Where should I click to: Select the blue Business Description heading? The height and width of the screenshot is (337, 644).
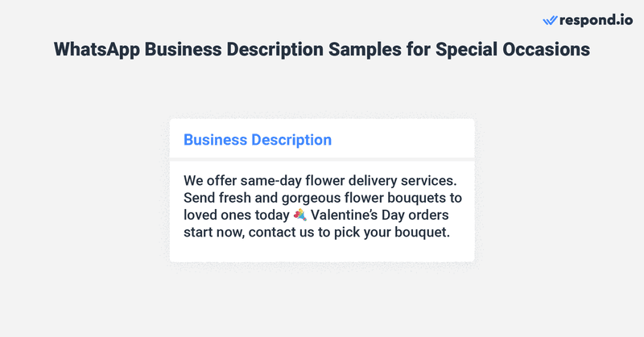coord(258,139)
